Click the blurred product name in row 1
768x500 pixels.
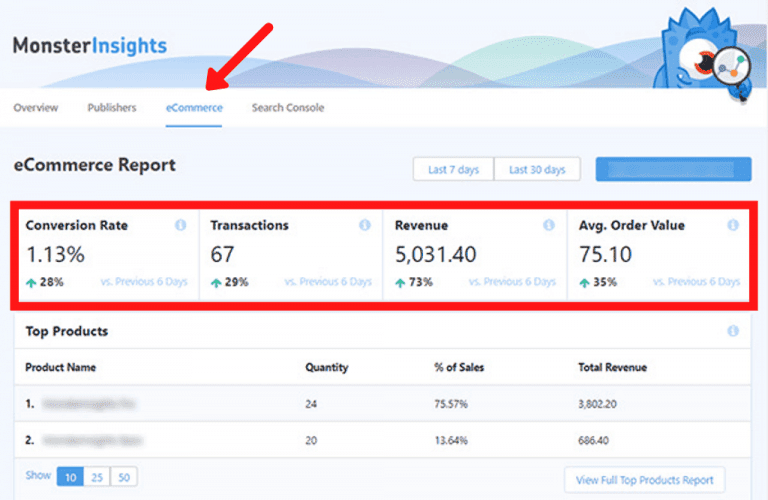click(x=89, y=404)
